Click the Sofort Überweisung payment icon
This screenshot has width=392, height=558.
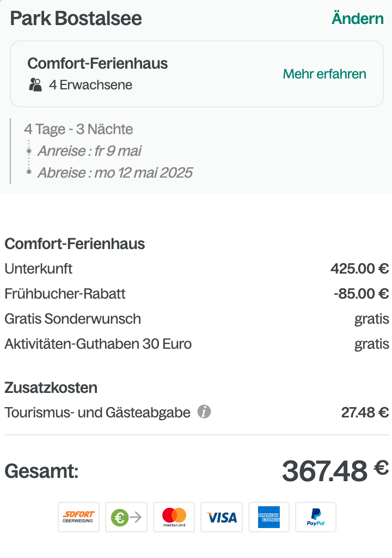[x=78, y=517]
